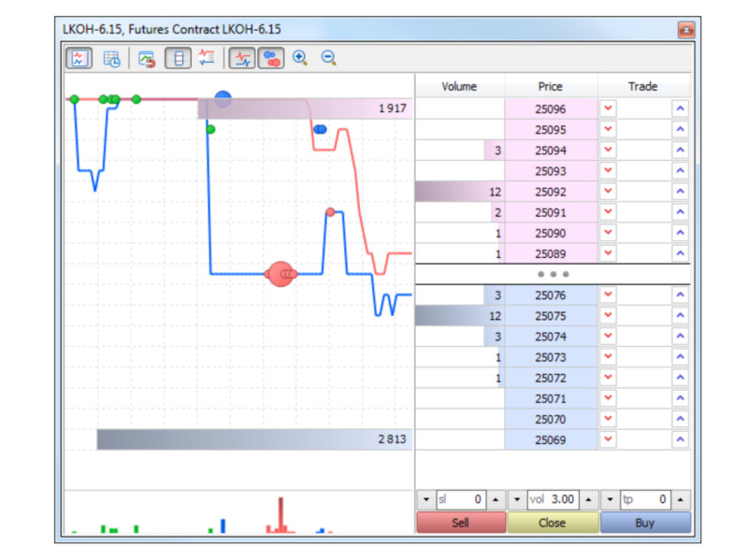Image resolution: width=748 pixels, height=560 pixels.
Task: Click blue buy arrow at price 25069
Action: tap(681, 439)
